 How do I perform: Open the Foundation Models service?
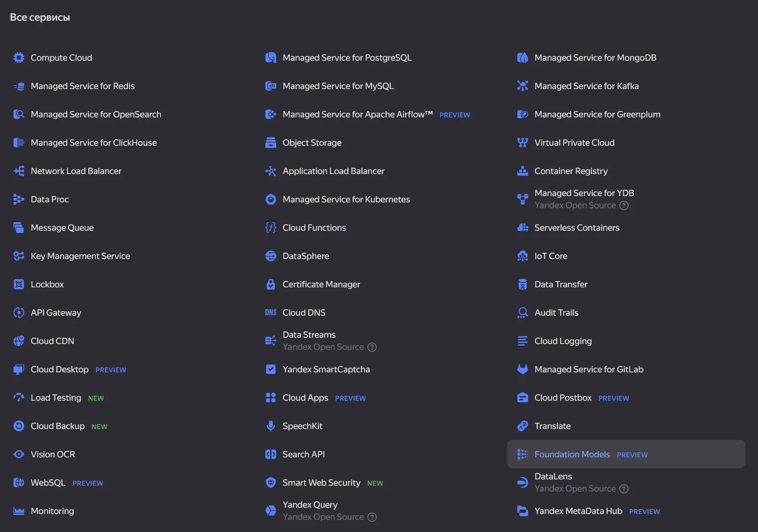[572, 454]
